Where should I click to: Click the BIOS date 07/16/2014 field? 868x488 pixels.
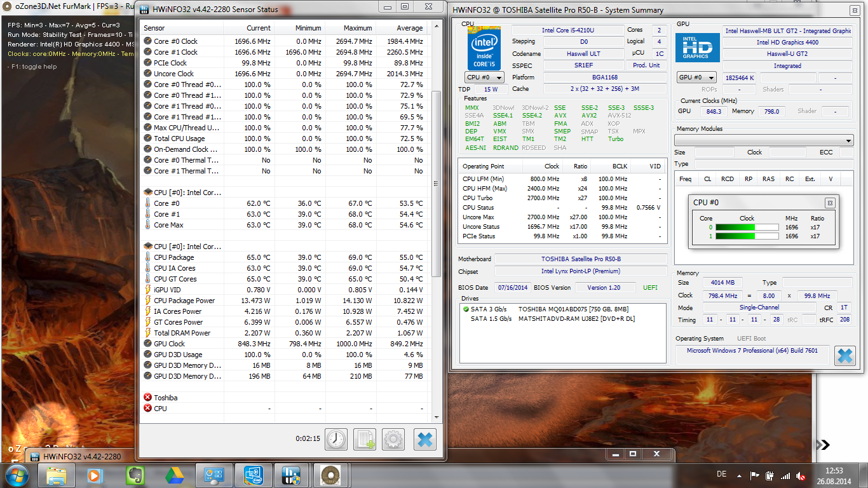513,287
